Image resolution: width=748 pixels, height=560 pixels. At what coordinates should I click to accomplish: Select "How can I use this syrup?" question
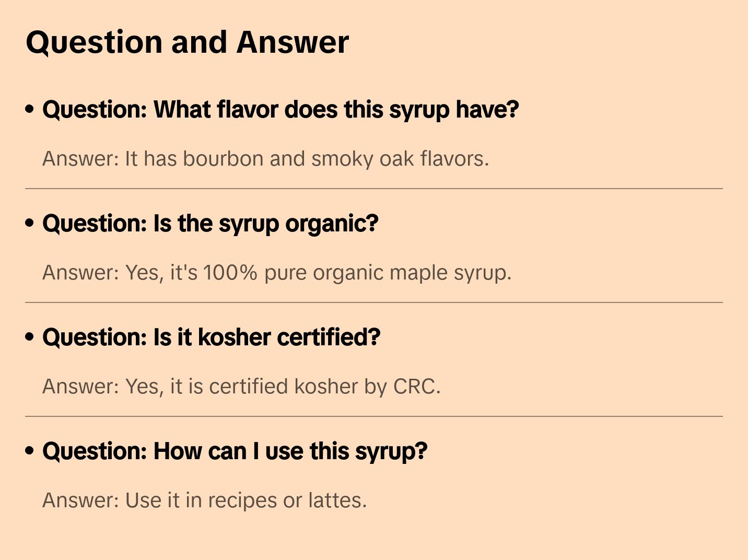tap(235, 451)
